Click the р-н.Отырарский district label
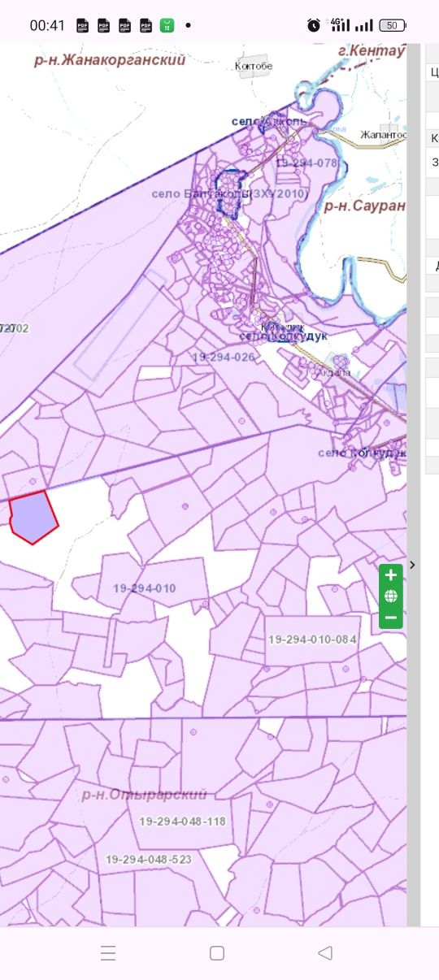 point(145,795)
